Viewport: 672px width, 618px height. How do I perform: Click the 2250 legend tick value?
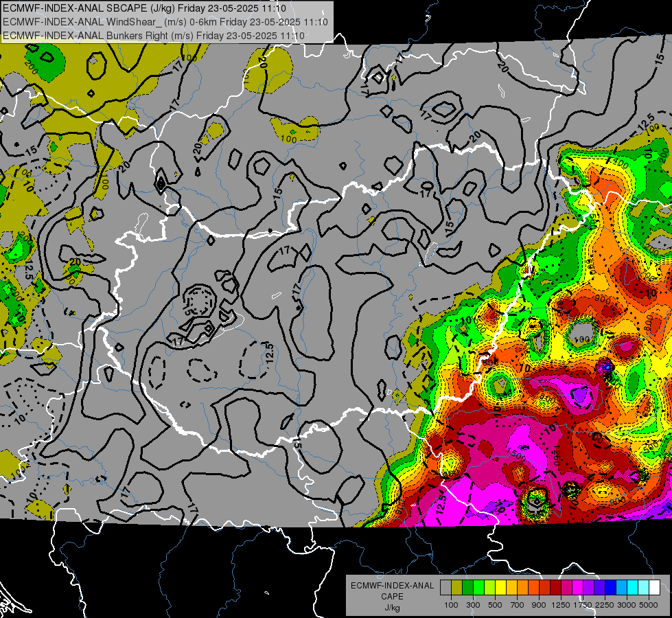(605, 605)
